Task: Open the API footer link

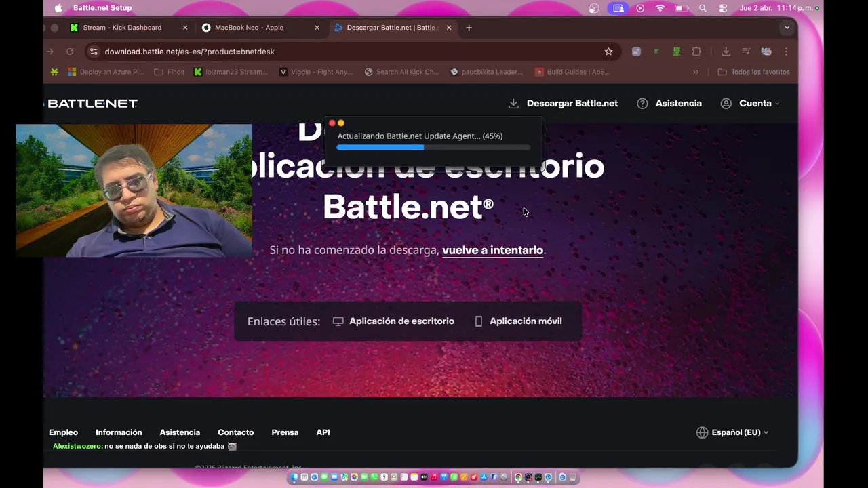Action: coord(323,432)
